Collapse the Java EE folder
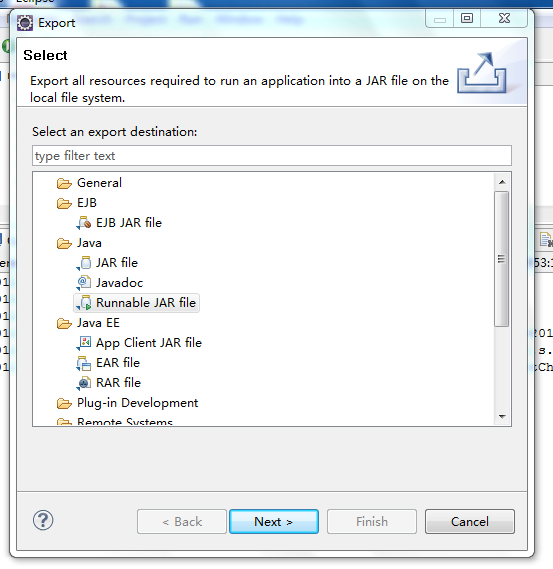 pos(64,323)
